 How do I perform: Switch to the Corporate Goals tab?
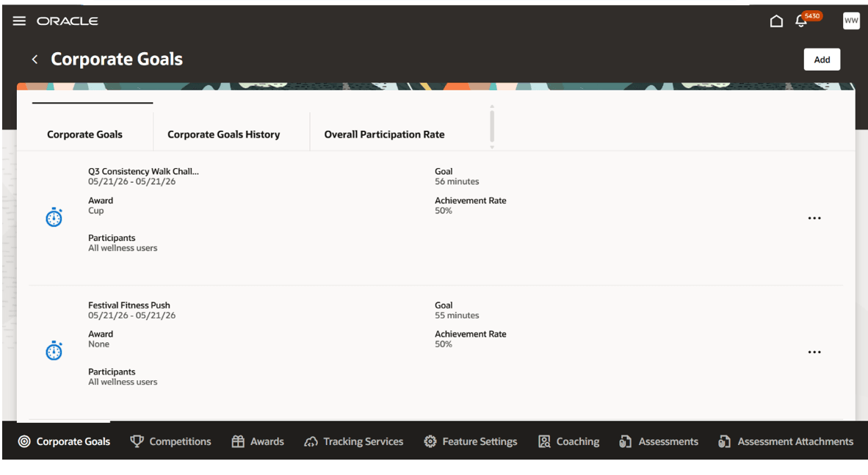[x=84, y=134]
